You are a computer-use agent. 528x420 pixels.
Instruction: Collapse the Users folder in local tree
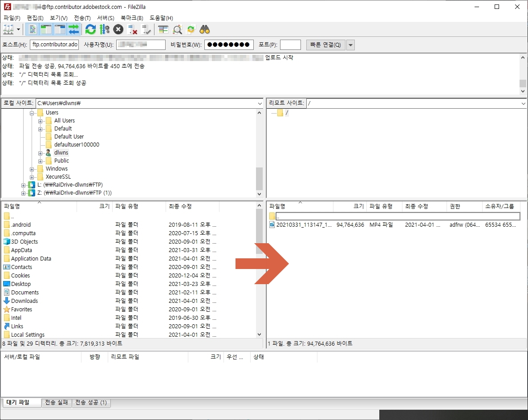pos(32,113)
